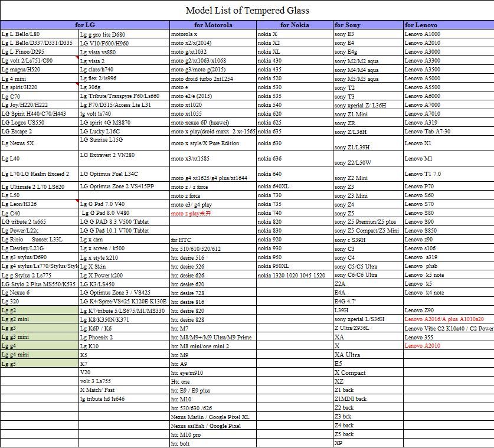Select cell 'Lg g pro lite D680'
This screenshot has width=494, height=448.
pos(124,34)
